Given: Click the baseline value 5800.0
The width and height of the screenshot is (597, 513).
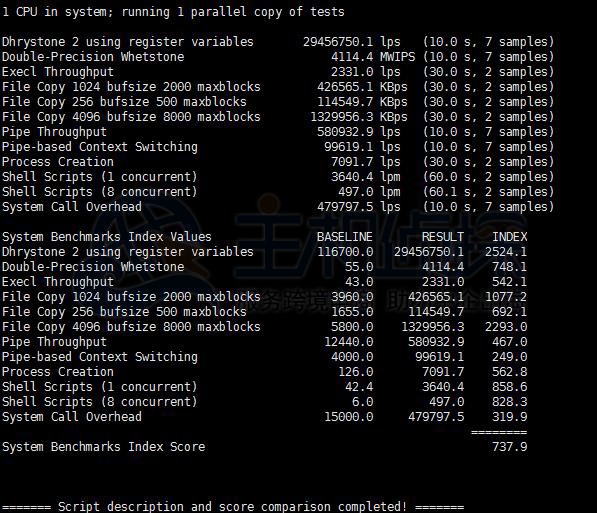Looking at the screenshot, I should 352,327.
